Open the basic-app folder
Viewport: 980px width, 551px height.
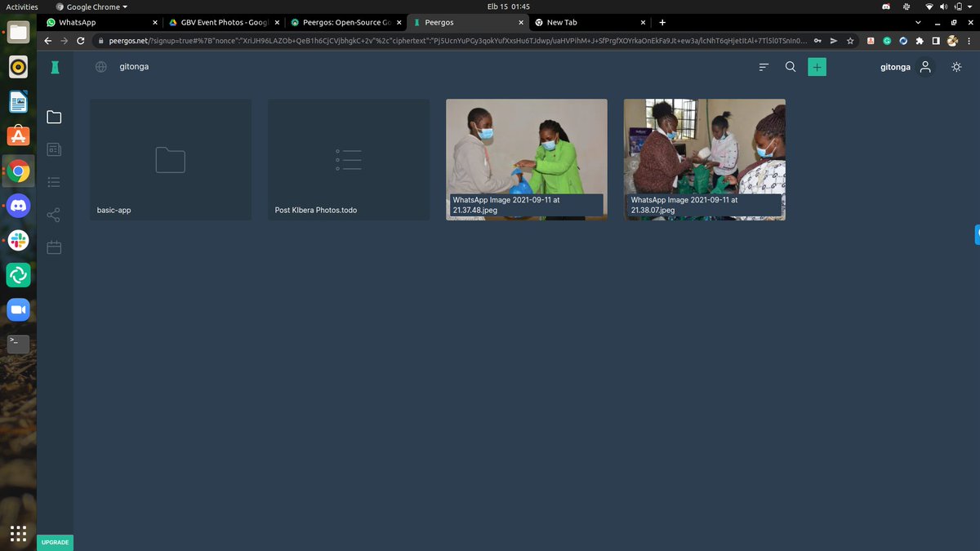[171, 159]
